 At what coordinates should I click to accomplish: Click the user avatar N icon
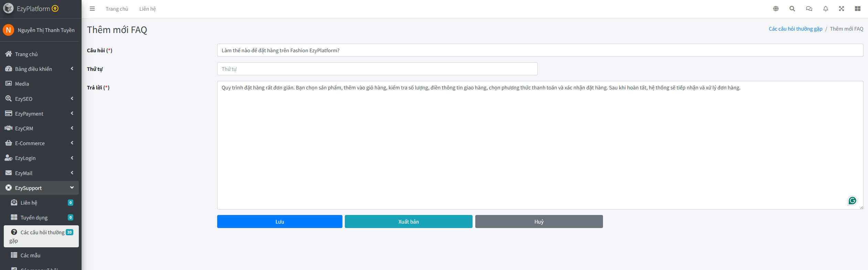tap(8, 30)
